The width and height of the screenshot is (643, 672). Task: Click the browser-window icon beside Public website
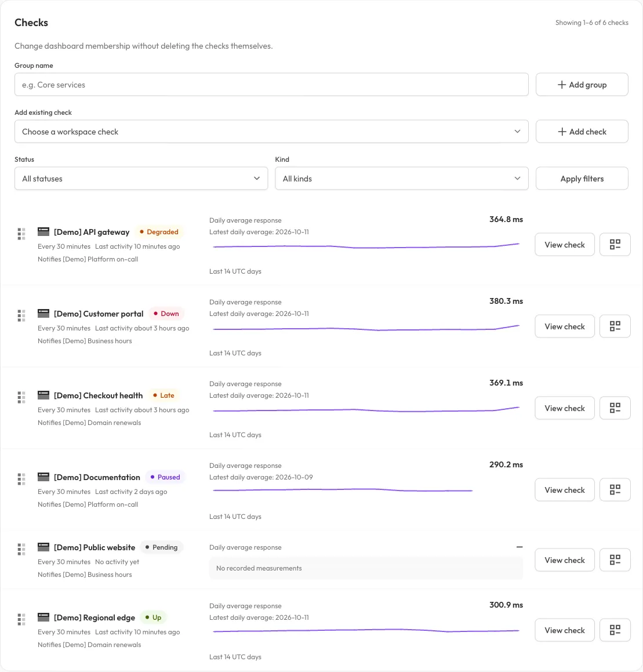click(43, 547)
